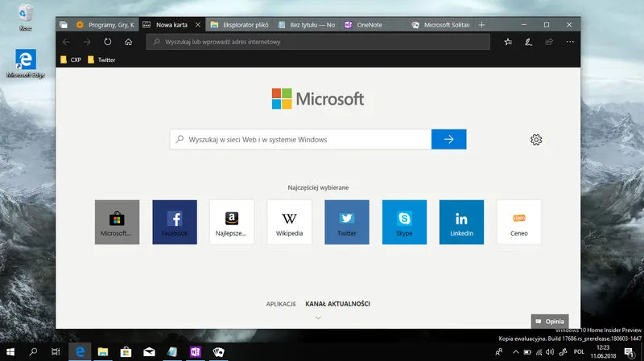The image size is (644, 361).
Task: Submit search with blue arrow button
Action: click(x=449, y=139)
